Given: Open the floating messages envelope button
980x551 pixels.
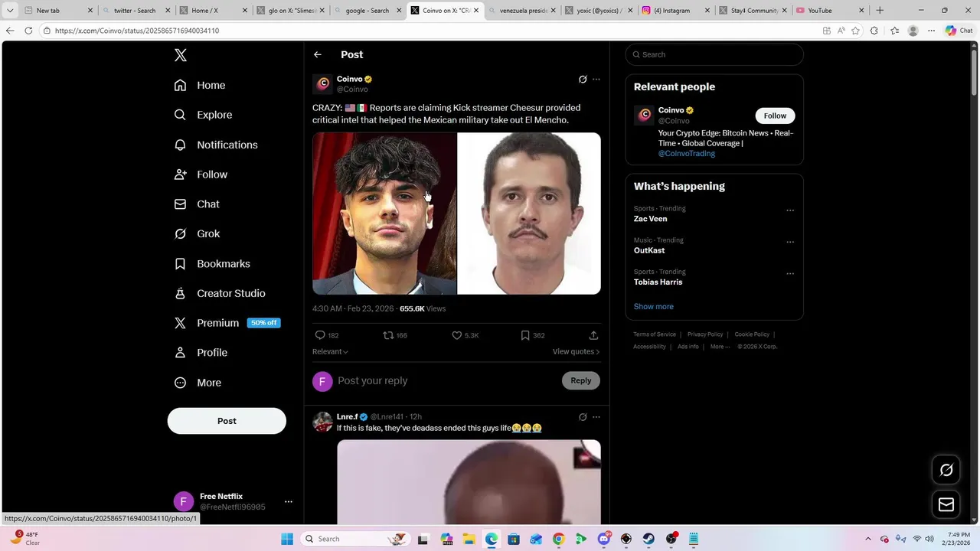Looking at the screenshot, I should click(946, 504).
